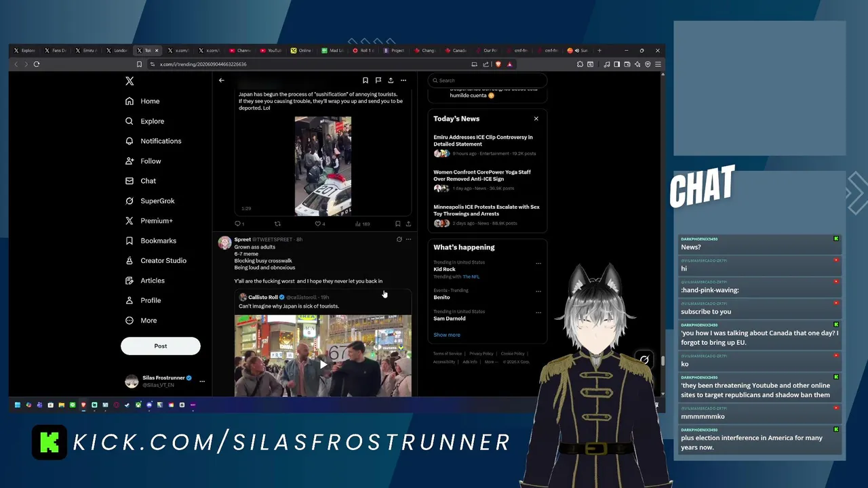Open the feed header three-dot menu
Screen dimensions: 868x488
tap(403, 81)
